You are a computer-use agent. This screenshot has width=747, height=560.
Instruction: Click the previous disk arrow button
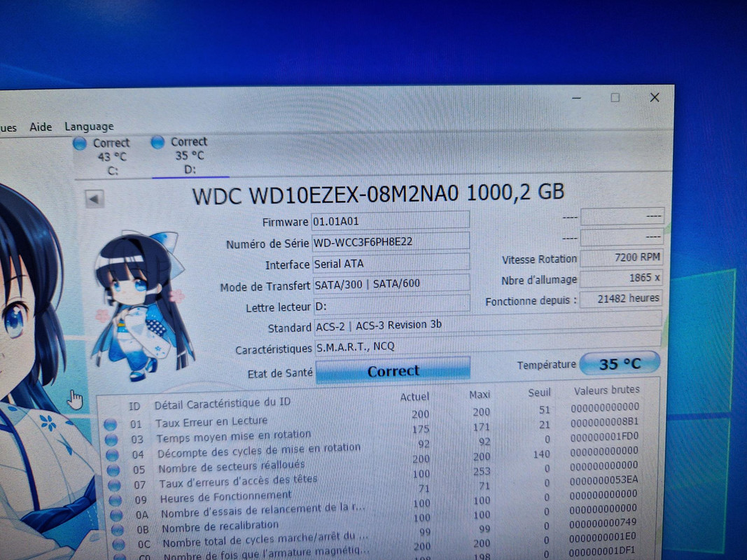[95, 199]
